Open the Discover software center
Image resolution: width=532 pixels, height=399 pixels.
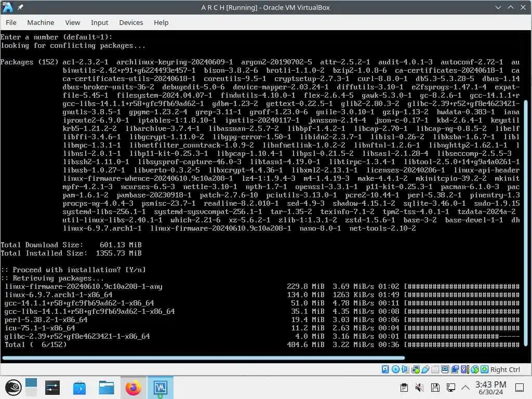click(x=79, y=388)
